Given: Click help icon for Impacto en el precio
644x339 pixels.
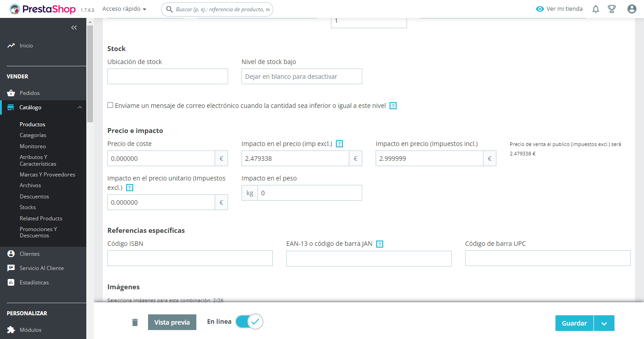Looking at the screenshot, I should click(x=339, y=144).
